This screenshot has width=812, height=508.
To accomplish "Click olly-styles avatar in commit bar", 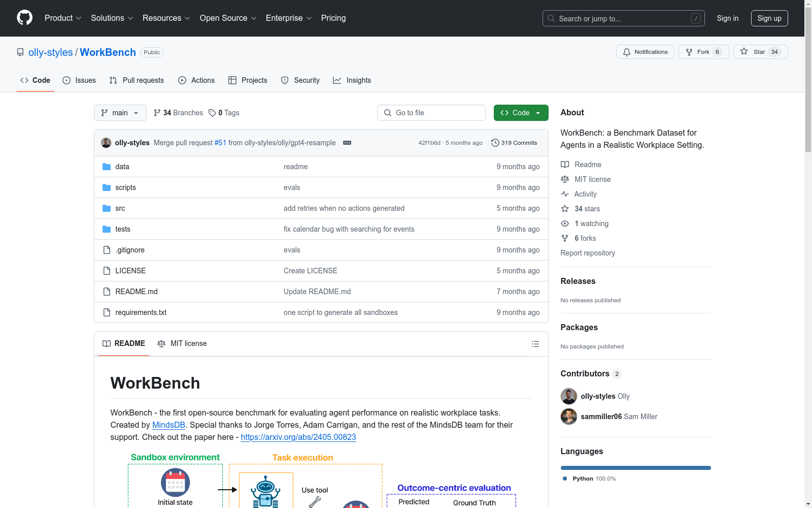I will 106,143.
